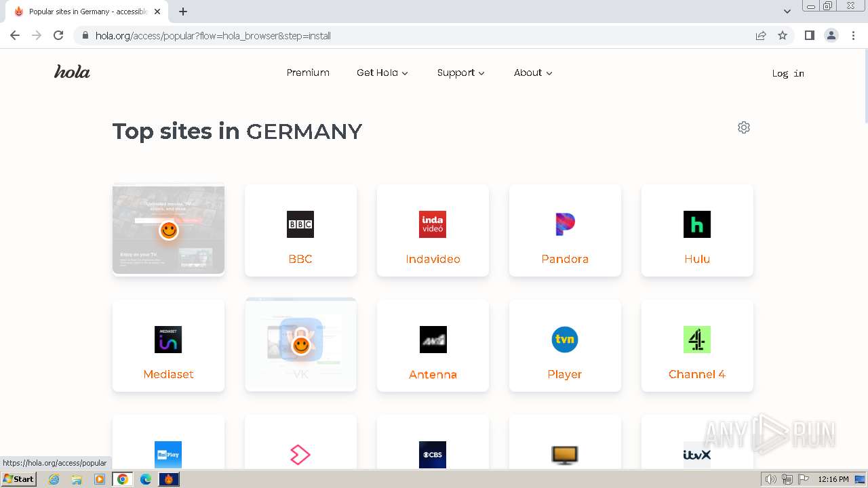Click the Log in link
The width and height of the screenshot is (868, 488).
pyautogui.click(x=788, y=73)
